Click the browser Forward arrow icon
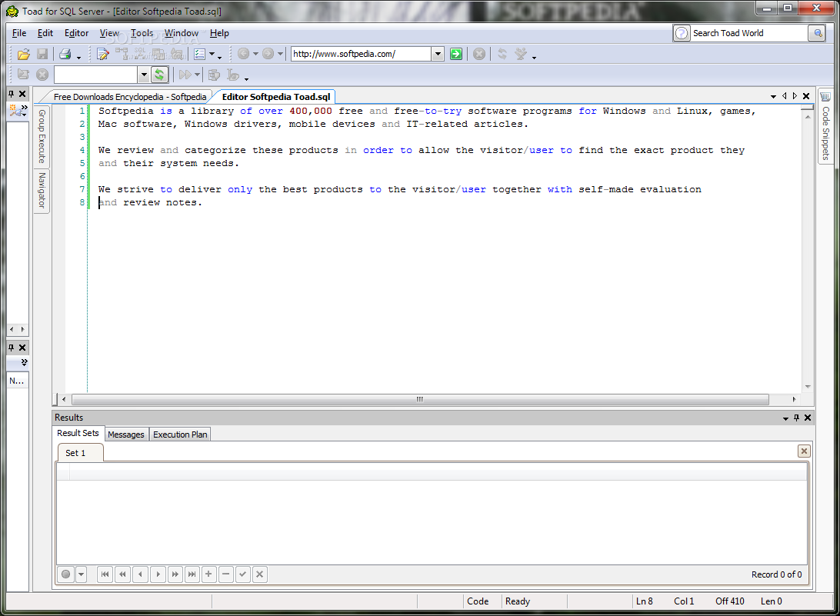Viewport: 840px width, 616px height. [268, 54]
